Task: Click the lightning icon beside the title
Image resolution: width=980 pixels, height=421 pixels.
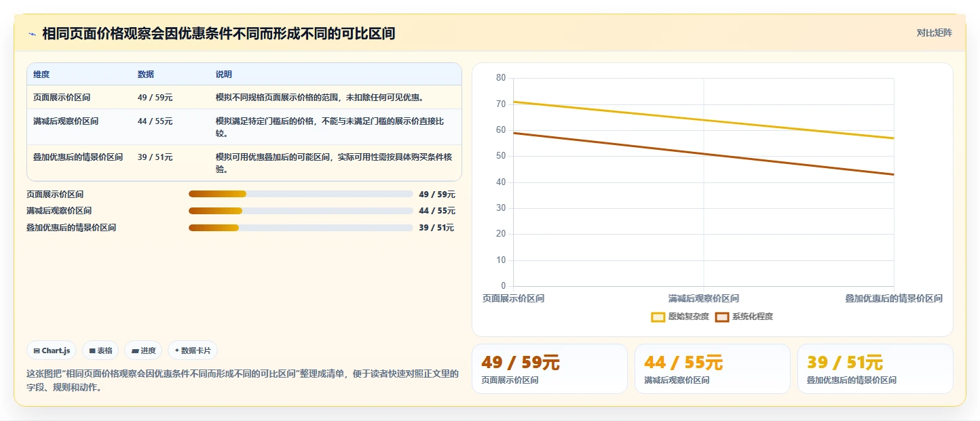Action: point(32,34)
